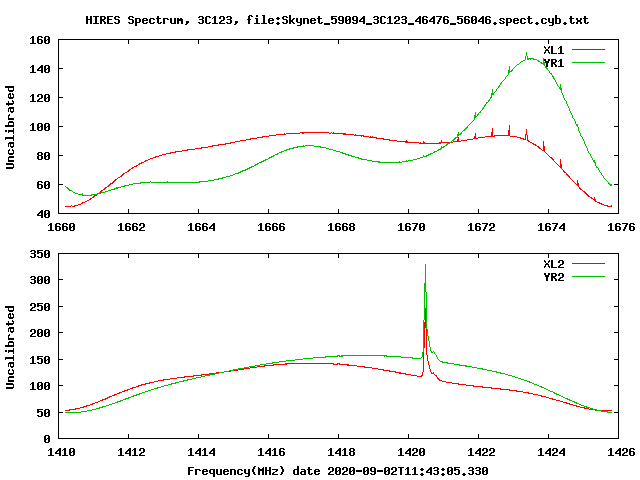Click the 1412 x-axis tick label
The height and width of the screenshot is (480, 640).
click(131, 452)
